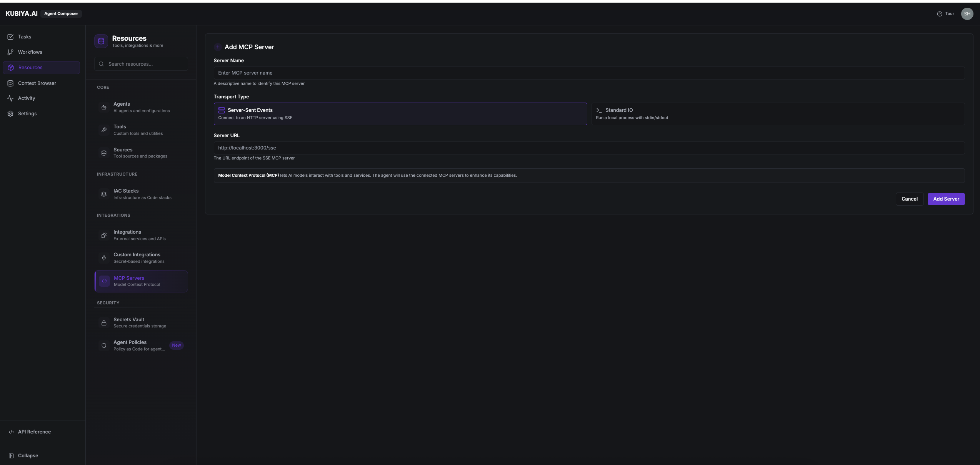
Task: Click the Workflows branch icon
Action: coord(10,52)
